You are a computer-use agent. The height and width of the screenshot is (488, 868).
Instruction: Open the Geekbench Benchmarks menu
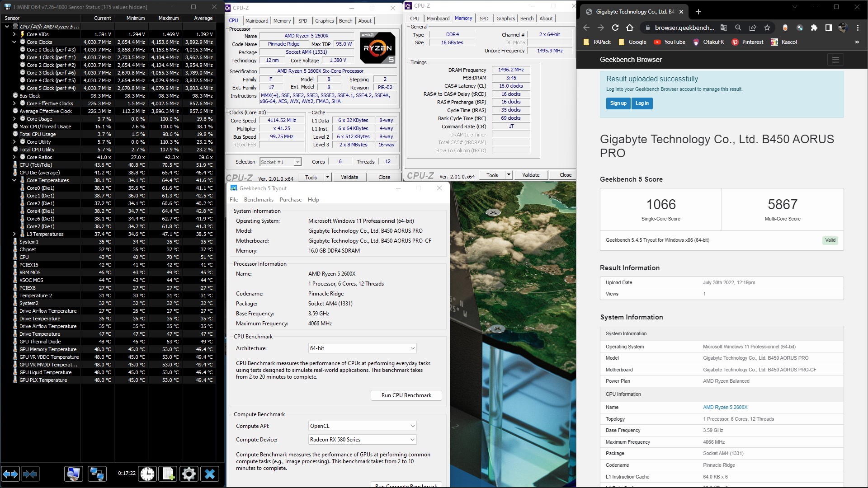coord(259,200)
